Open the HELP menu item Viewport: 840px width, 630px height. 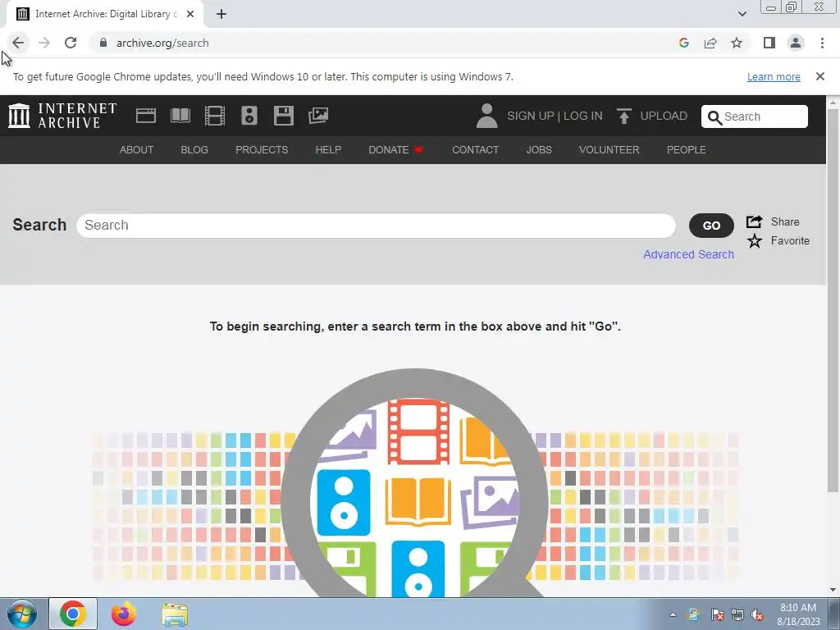click(x=328, y=150)
